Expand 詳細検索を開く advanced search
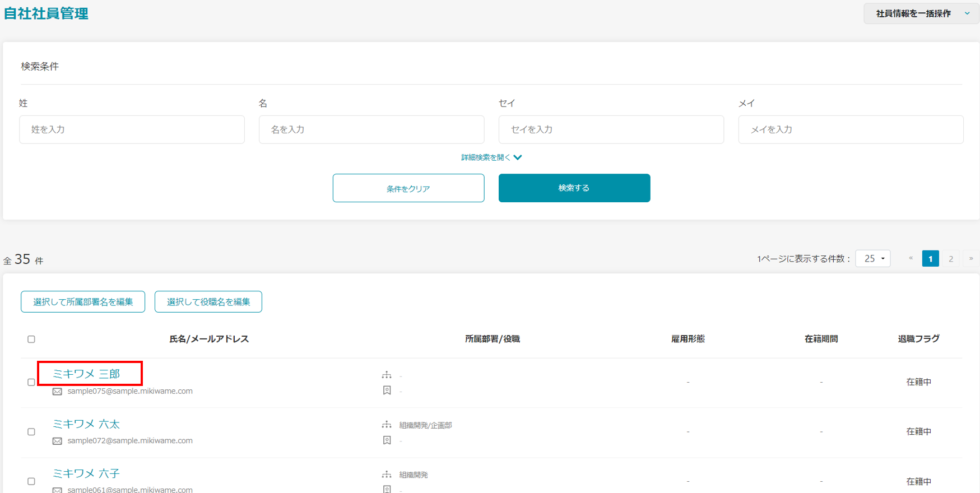The width and height of the screenshot is (980, 493). [491, 157]
